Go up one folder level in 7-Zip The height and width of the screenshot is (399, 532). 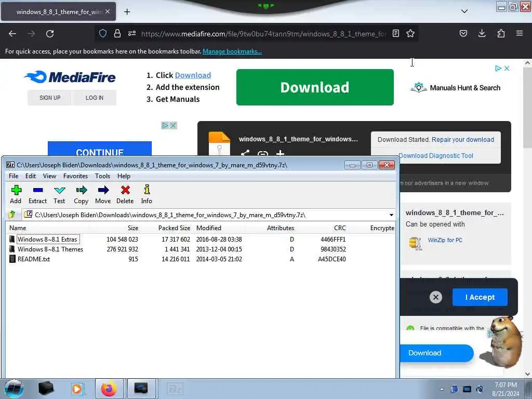(12, 215)
